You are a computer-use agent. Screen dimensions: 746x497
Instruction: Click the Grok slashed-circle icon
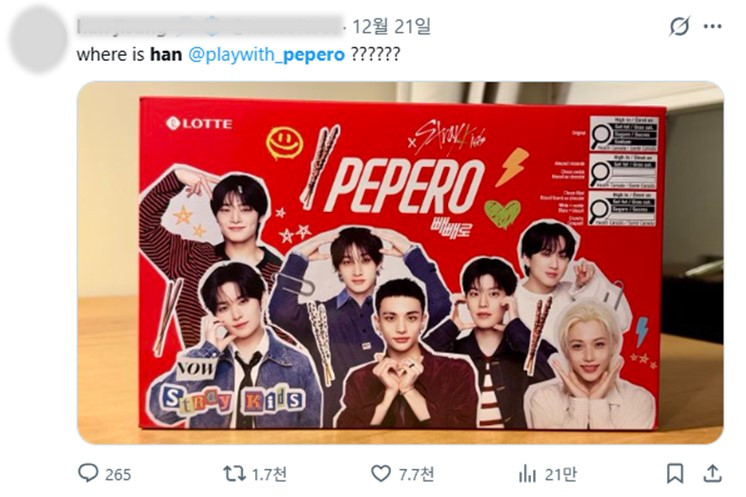pyautogui.click(x=679, y=26)
